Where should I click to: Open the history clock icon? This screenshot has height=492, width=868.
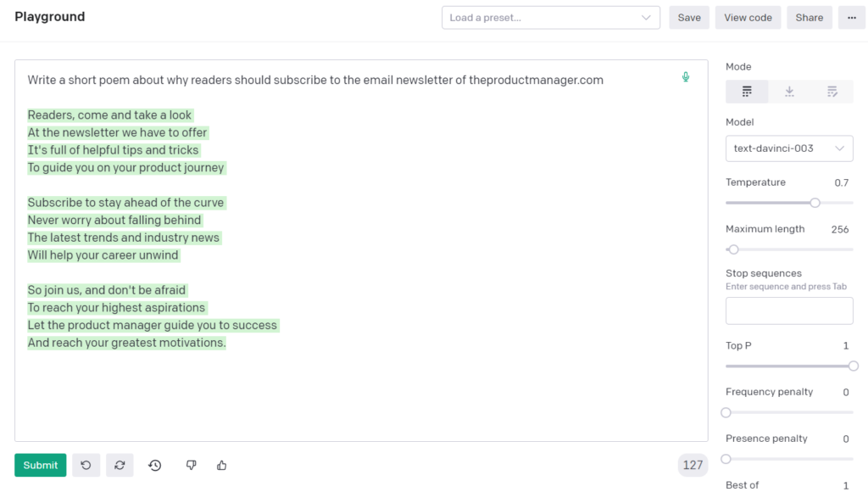(155, 466)
